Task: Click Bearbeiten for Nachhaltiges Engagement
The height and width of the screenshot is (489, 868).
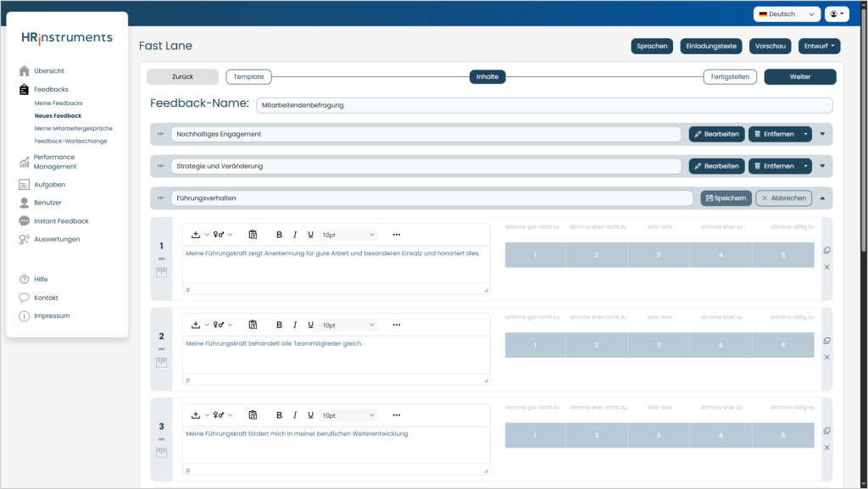Action: [x=716, y=134]
